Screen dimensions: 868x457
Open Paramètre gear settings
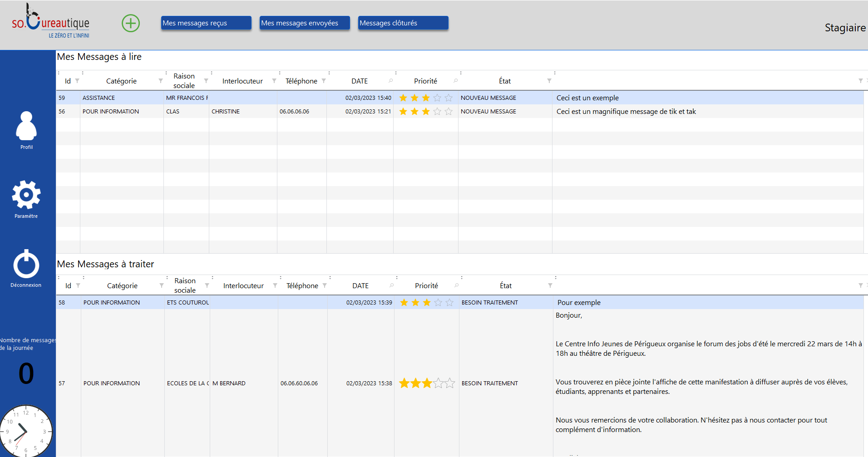point(26,195)
